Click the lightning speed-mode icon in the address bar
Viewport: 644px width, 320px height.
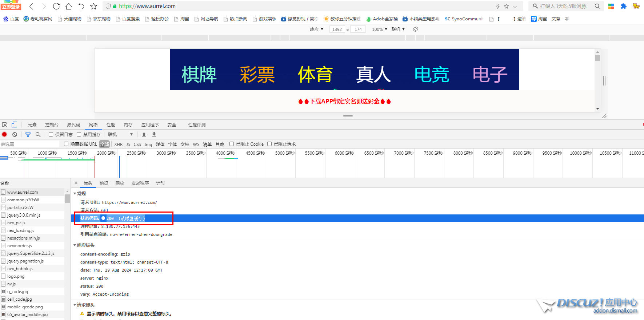(x=497, y=7)
